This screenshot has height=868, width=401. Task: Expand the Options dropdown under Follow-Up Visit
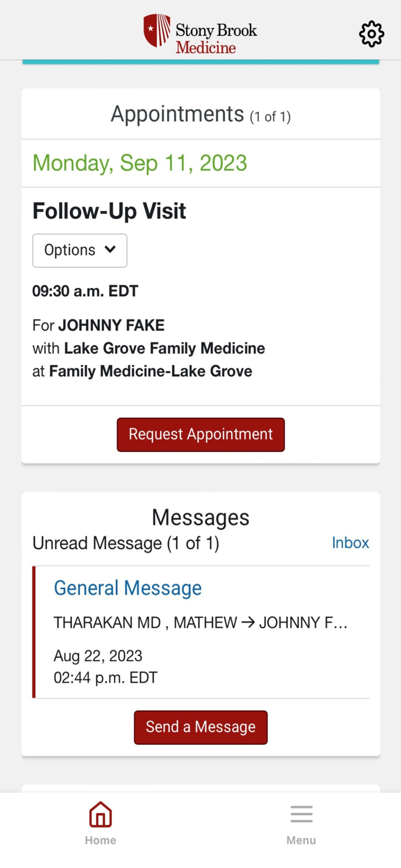pos(79,250)
